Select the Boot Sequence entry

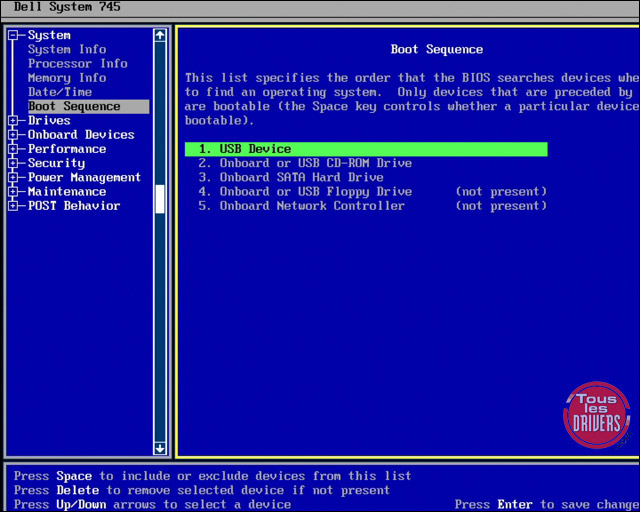click(89, 107)
